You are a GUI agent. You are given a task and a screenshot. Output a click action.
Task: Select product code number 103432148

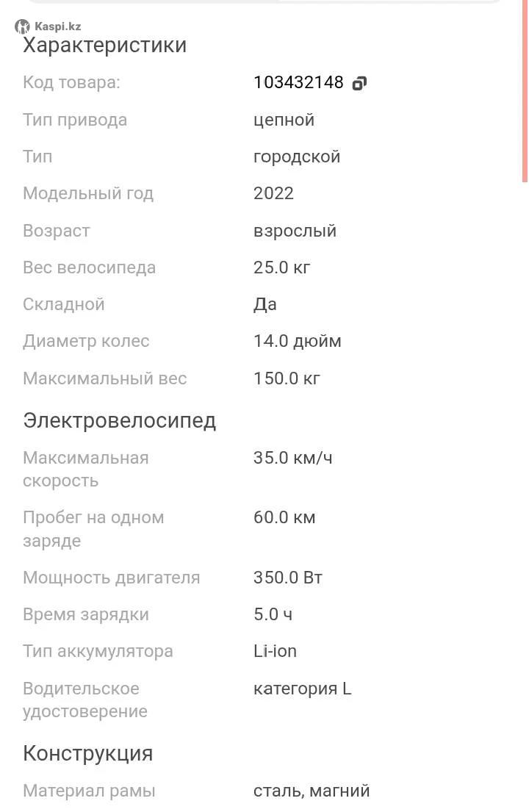[298, 82]
